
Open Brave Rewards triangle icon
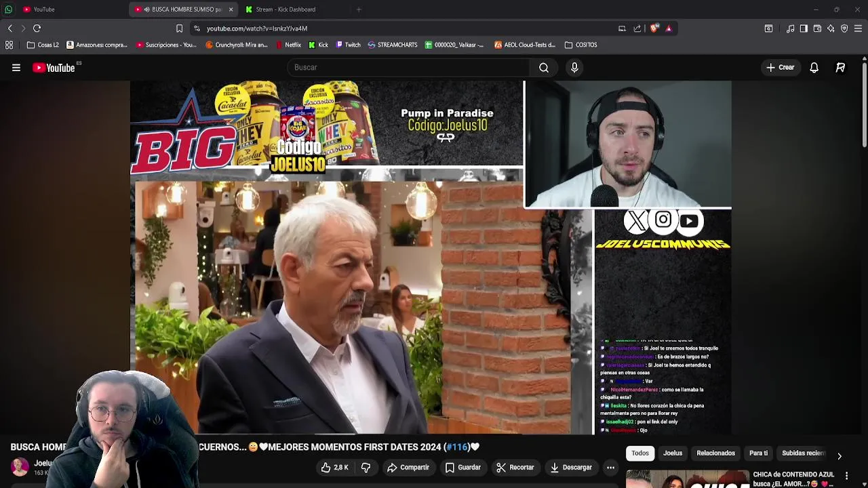click(x=669, y=28)
